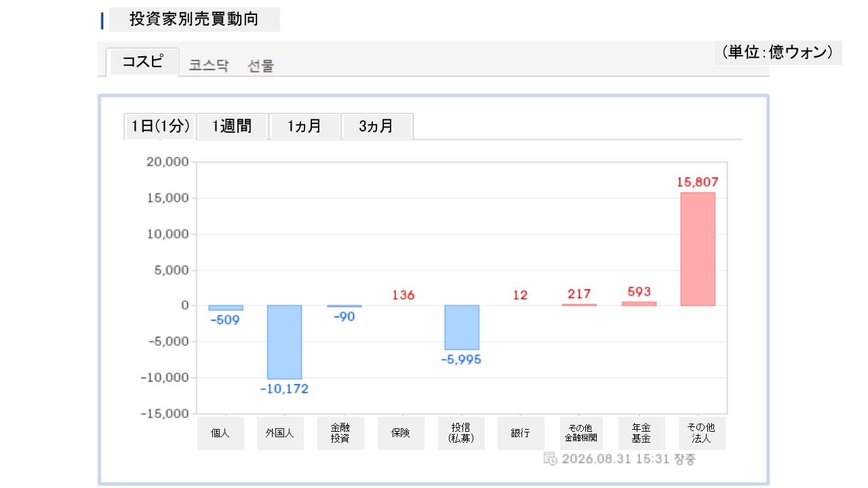Click the 銀行 category label
Screen dimensions: 868x488
coord(521,433)
